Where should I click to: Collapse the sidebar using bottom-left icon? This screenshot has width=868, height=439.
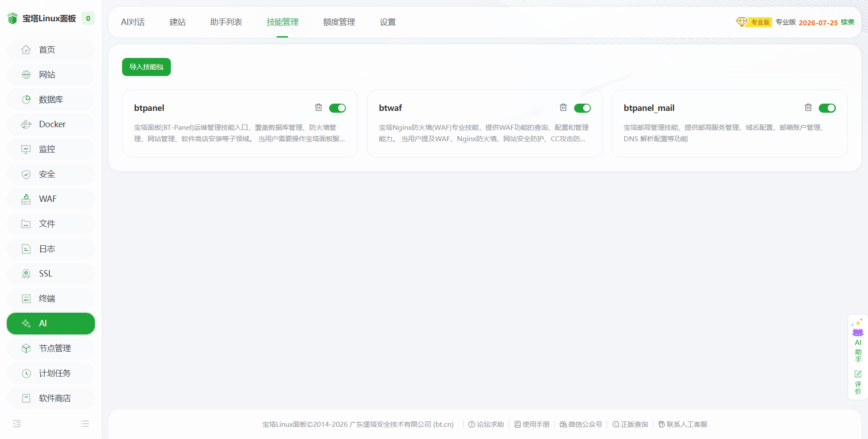(x=17, y=424)
